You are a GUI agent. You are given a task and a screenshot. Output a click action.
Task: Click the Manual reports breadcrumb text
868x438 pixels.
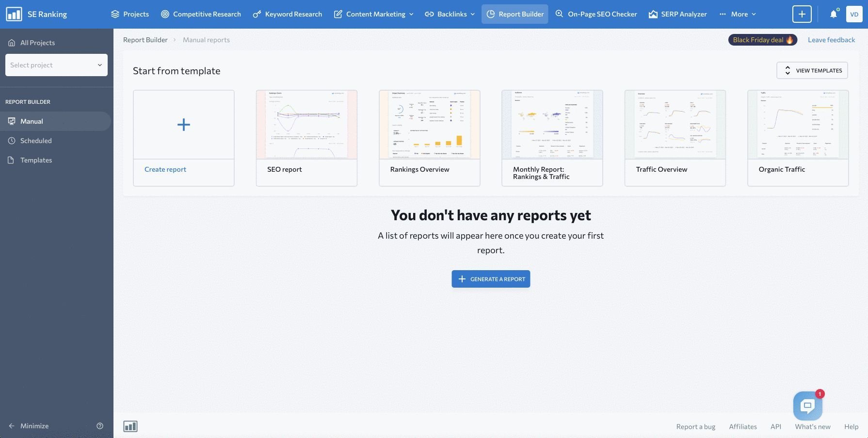tap(206, 40)
